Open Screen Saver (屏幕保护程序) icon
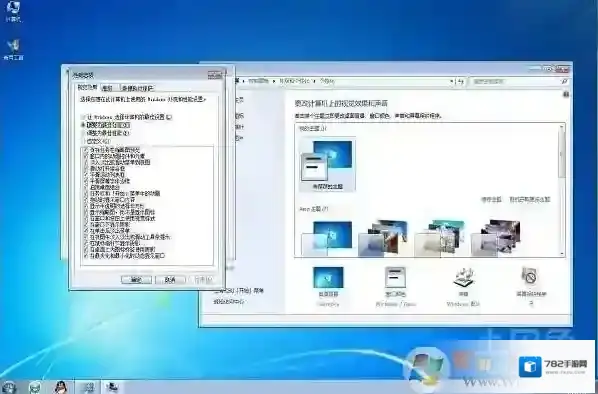The width and height of the screenshot is (598, 394). [x=531, y=287]
